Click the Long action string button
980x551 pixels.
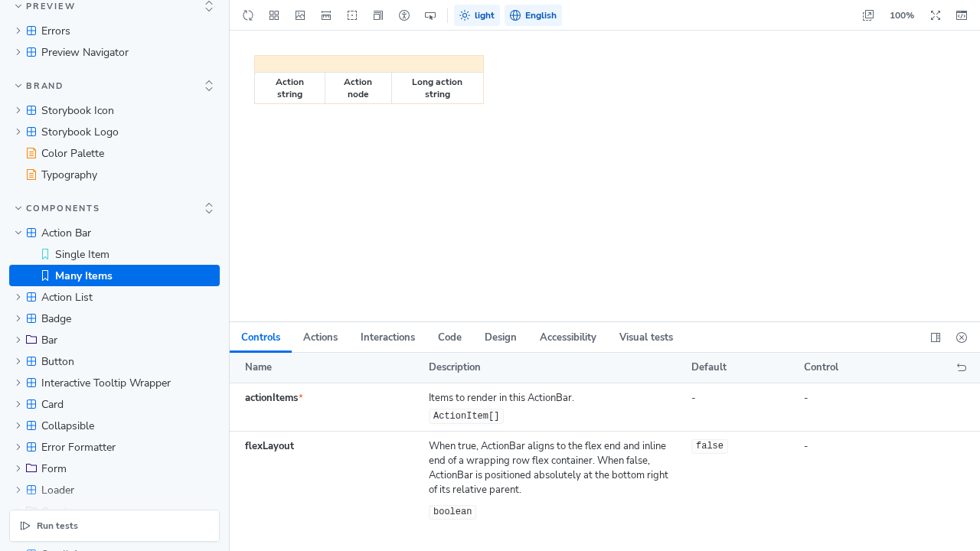(437, 88)
